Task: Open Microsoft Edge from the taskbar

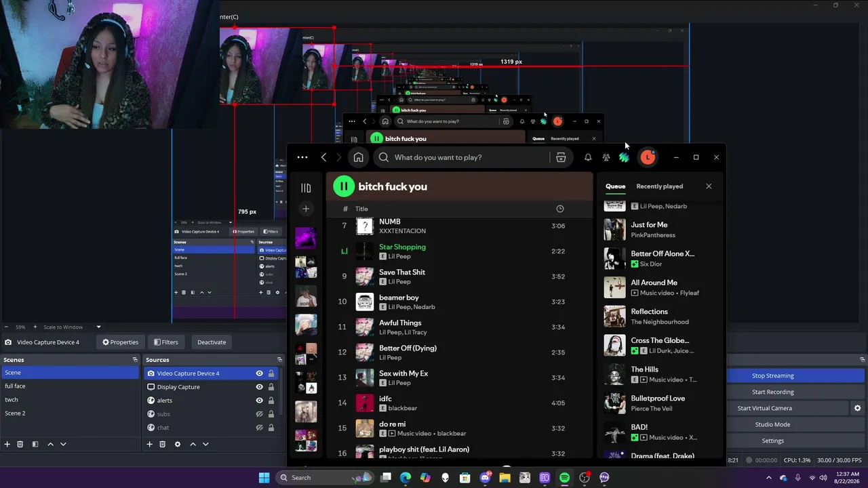Action: pos(405,478)
